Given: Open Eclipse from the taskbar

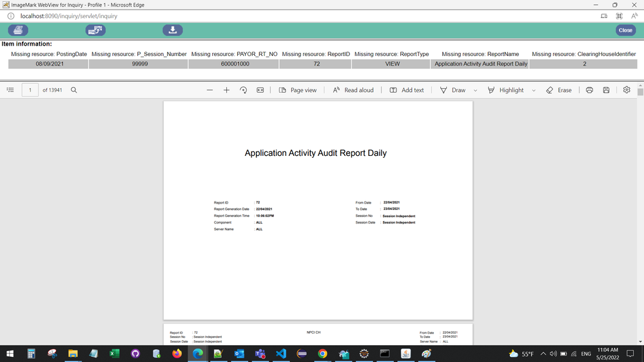Looking at the screenshot, I should pyautogui.click(x=302, y=354).
